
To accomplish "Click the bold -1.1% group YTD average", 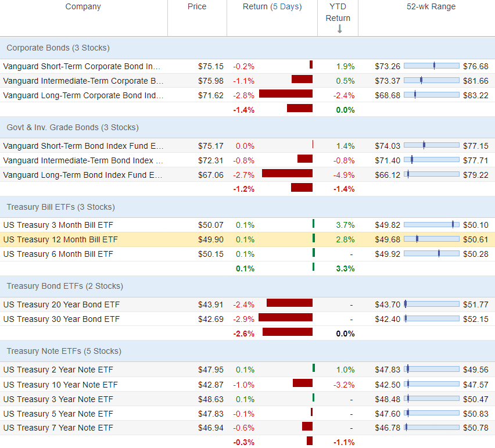I will [x=344, y=442].
